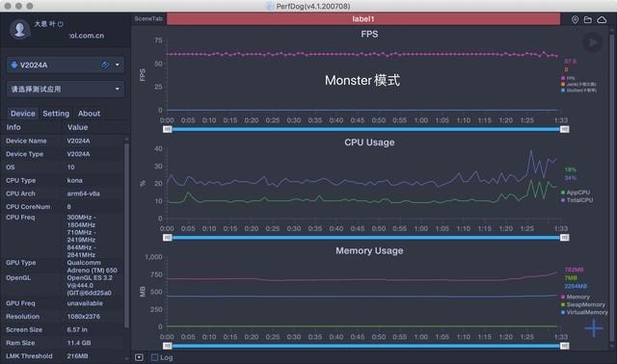Click the device info panel scrollbar
This screenshot has width=617, height=364.
(126, 236)
